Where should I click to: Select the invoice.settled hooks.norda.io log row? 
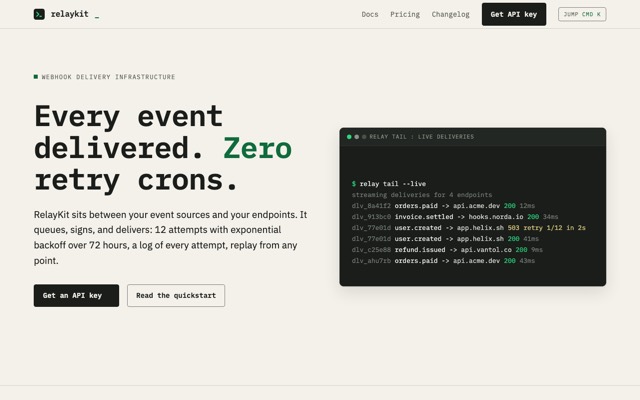455,217
